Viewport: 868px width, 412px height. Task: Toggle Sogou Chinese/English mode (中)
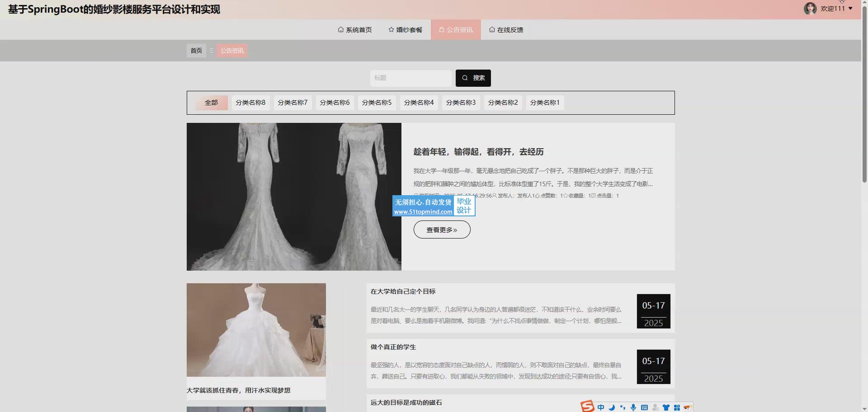click(x=601, y=407)
